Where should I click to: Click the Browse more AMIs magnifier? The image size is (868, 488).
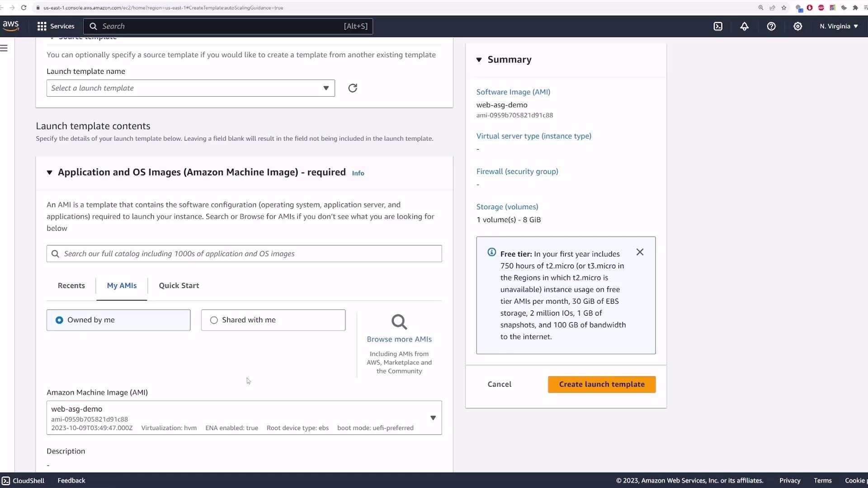pyautogui.click(x=399, y=322)
